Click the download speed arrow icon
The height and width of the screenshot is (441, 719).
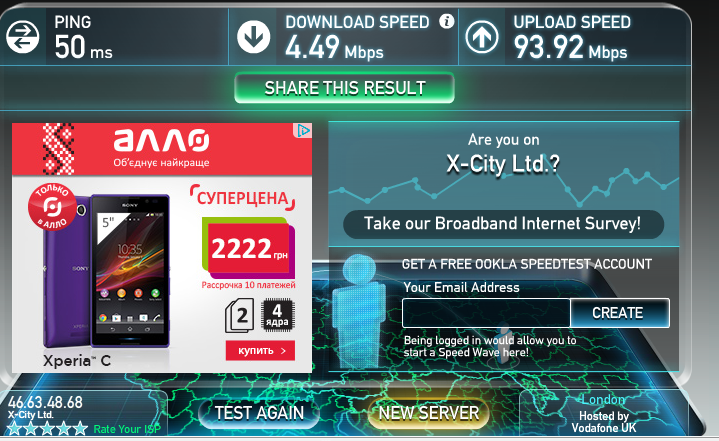pyautogui.click(x=253, y=37)
